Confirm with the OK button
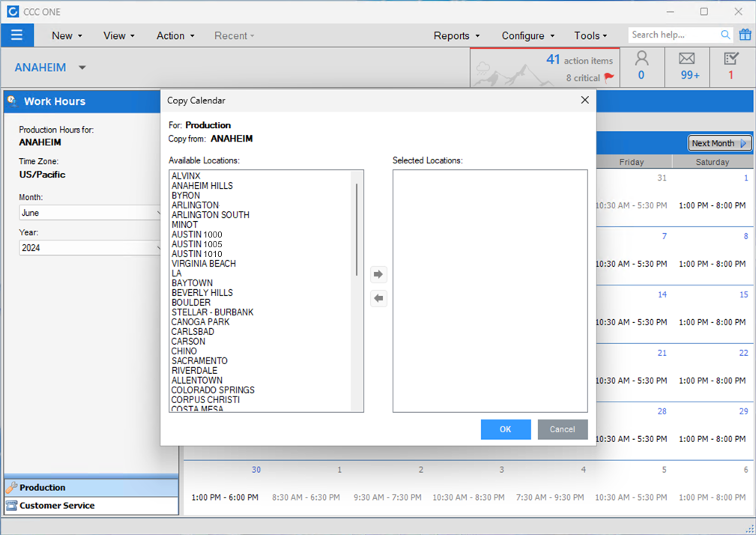This screenshot has width=756, height=535. click(505, 429)
